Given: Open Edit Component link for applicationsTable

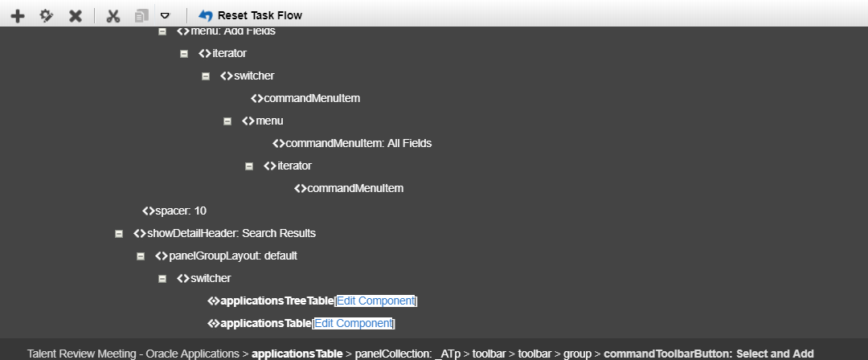Looking at the screenshot, I should tap(354, 324).
